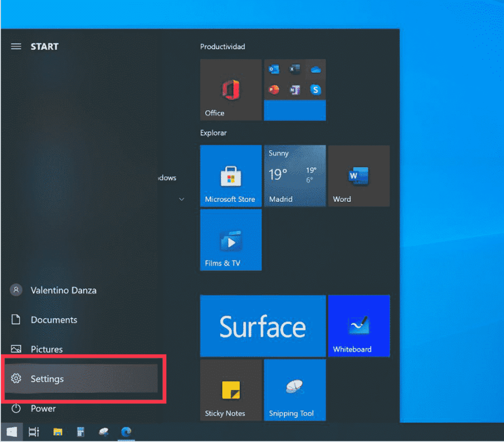The height and width of the screenshot is (442, 504).
Task: Launch the Whiteboard tile
Action: 359,326
